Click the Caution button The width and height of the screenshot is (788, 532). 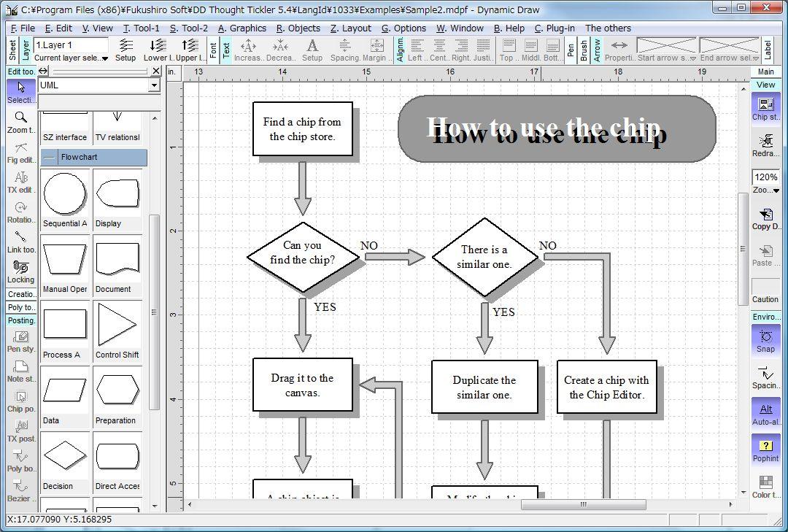765,292
